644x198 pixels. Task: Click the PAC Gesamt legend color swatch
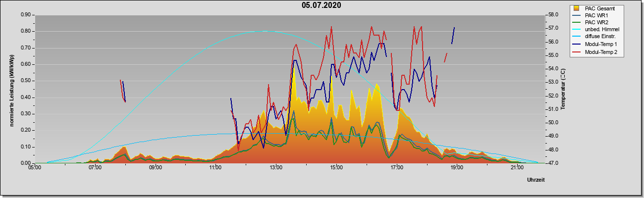pos(577,8)
